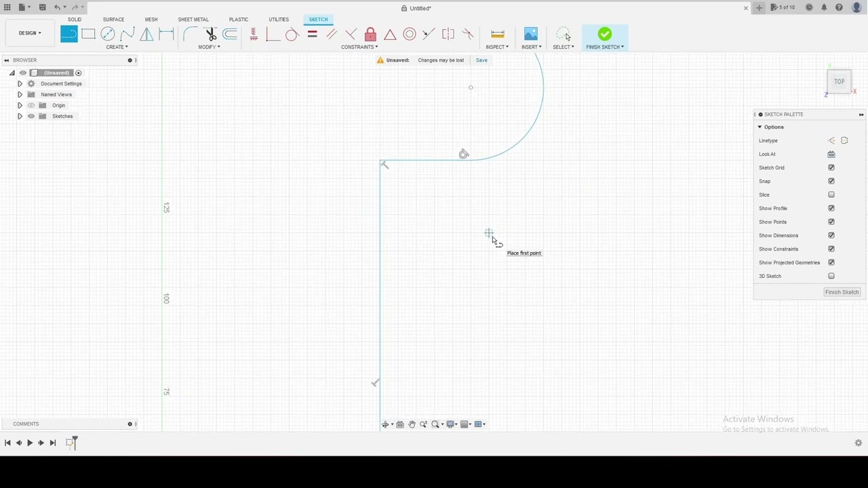
Task: Switch to the SOLID tab
Action: [75, 20]
